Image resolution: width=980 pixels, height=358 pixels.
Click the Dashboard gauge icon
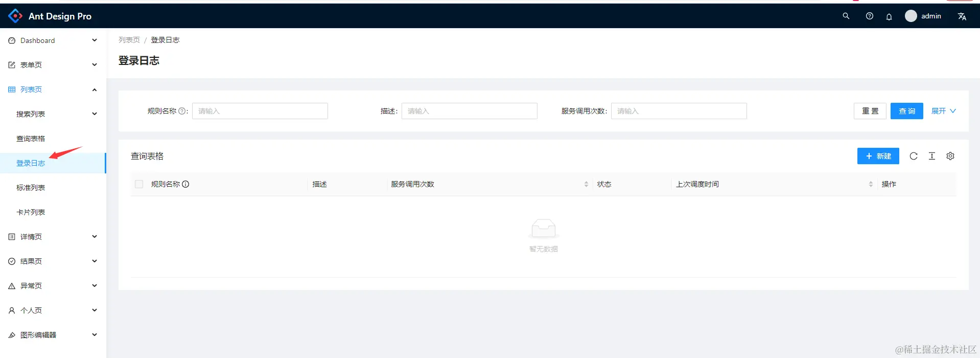coord(12,40)
